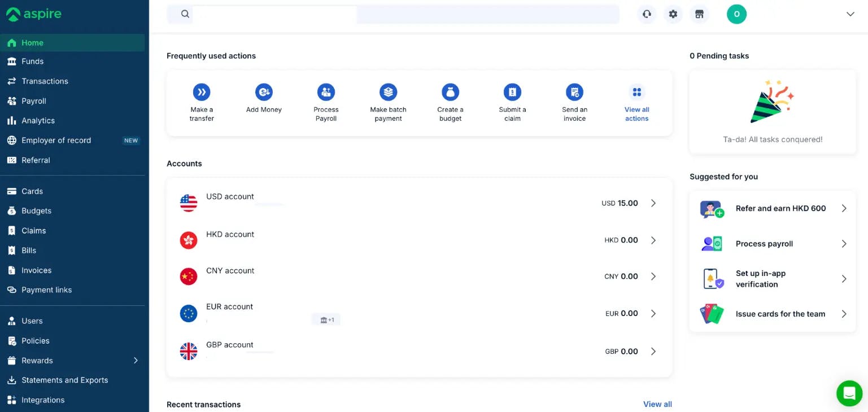
Task: Open the Employer of record NEW item
Action: coord(57,140)
